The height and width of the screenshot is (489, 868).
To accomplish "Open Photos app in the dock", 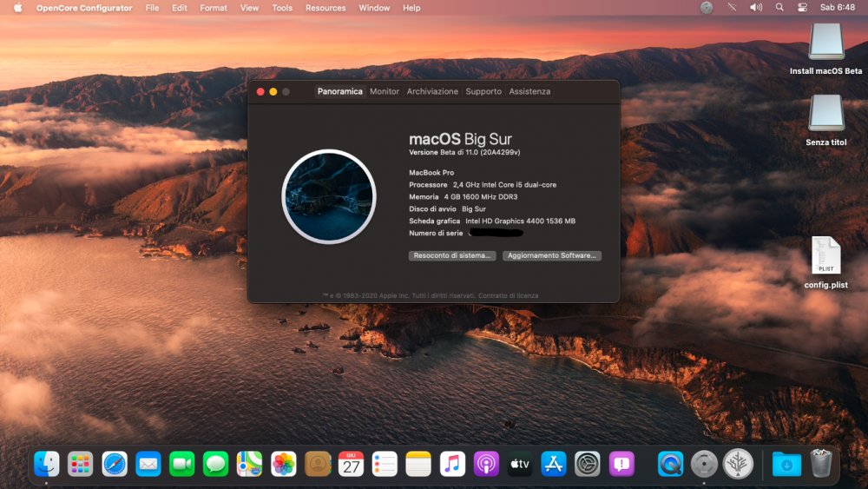I will coord(284,464).
